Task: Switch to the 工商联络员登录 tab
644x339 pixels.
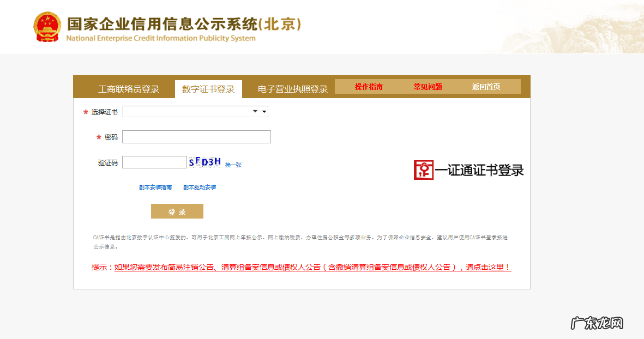Action: coord(129,89)
